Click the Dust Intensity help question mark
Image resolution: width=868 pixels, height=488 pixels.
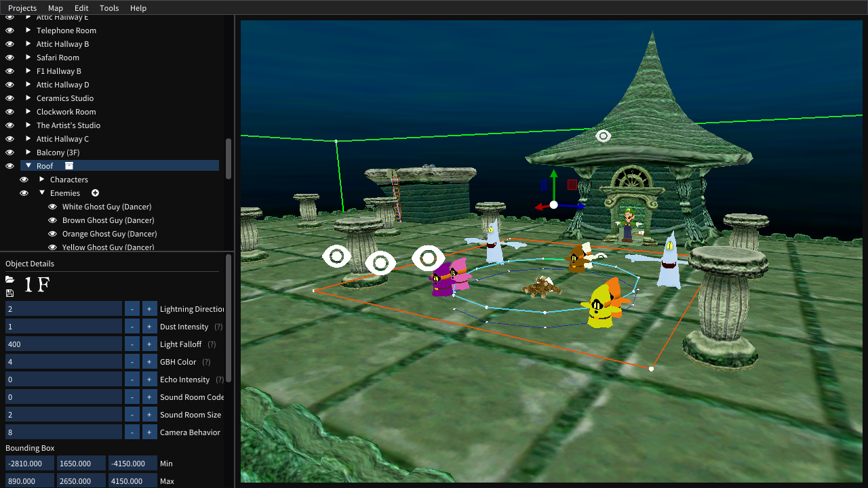218,327
